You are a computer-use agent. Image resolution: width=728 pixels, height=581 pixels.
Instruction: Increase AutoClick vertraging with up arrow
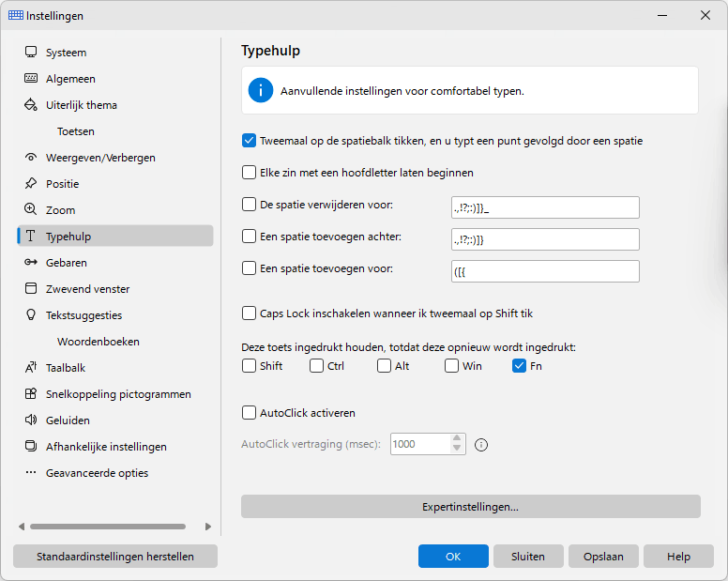click(x=457, y=438)
